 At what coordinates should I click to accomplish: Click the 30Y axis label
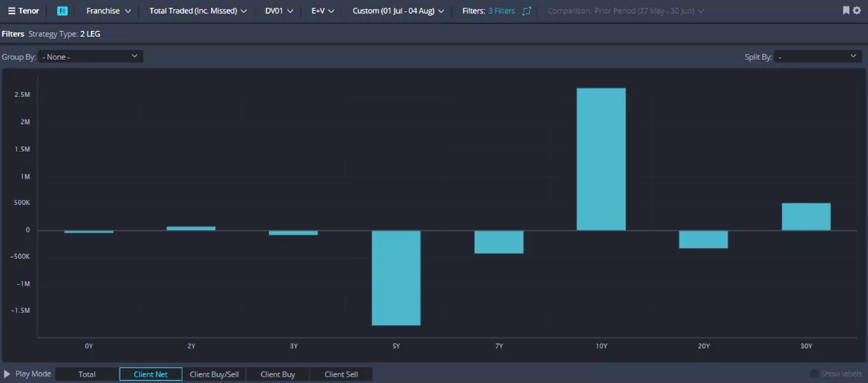point(807,347)
